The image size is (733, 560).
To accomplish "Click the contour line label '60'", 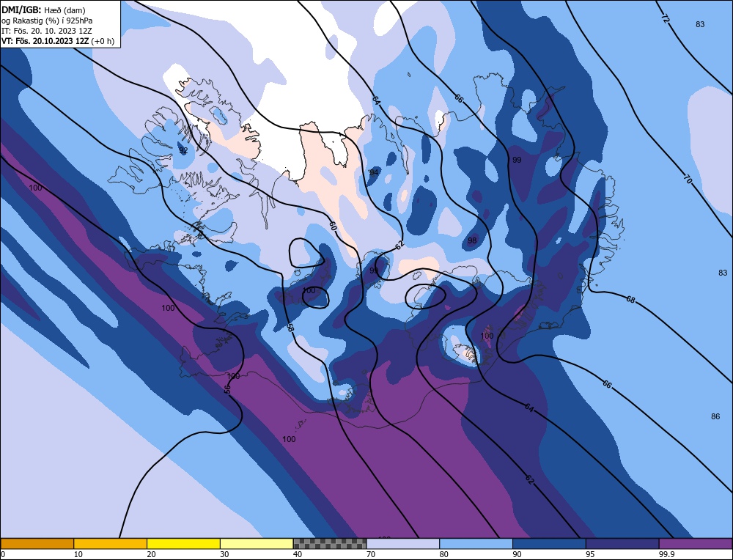I will (x=332, y=226).
